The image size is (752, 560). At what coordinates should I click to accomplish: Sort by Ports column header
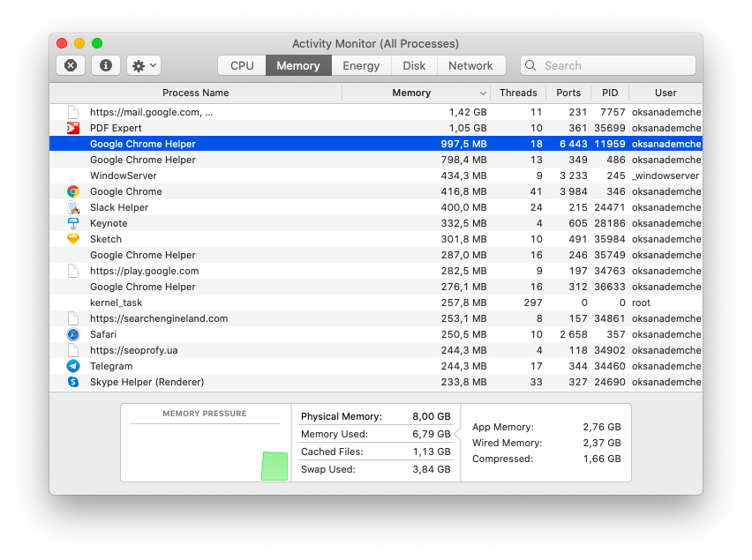click(568, 93)
